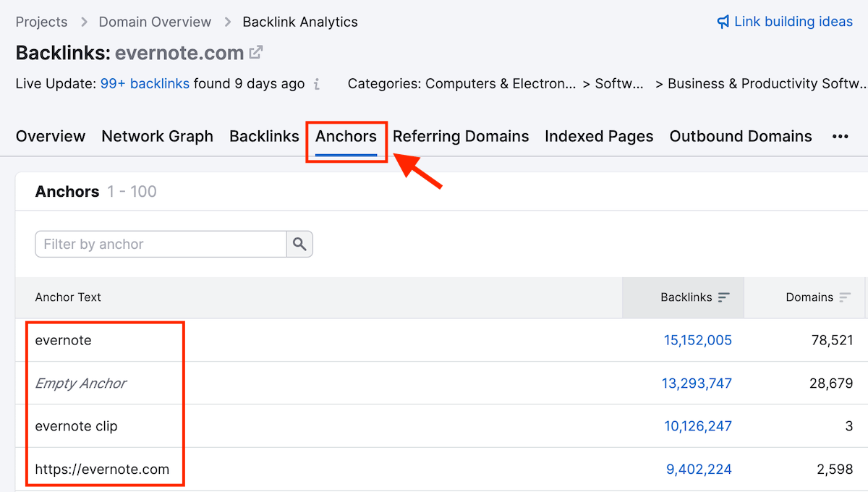Focus the Filter by anchor field
The image size is (868, 492).
[161, 245]
